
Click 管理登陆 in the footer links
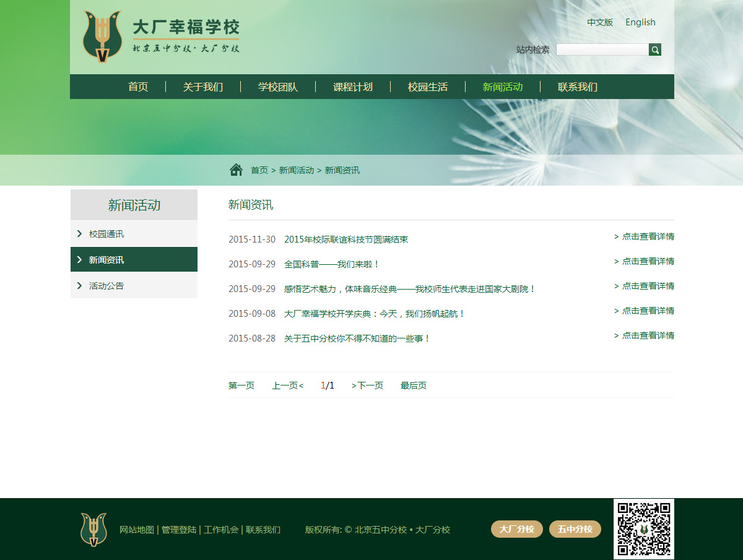coord(178,529)
